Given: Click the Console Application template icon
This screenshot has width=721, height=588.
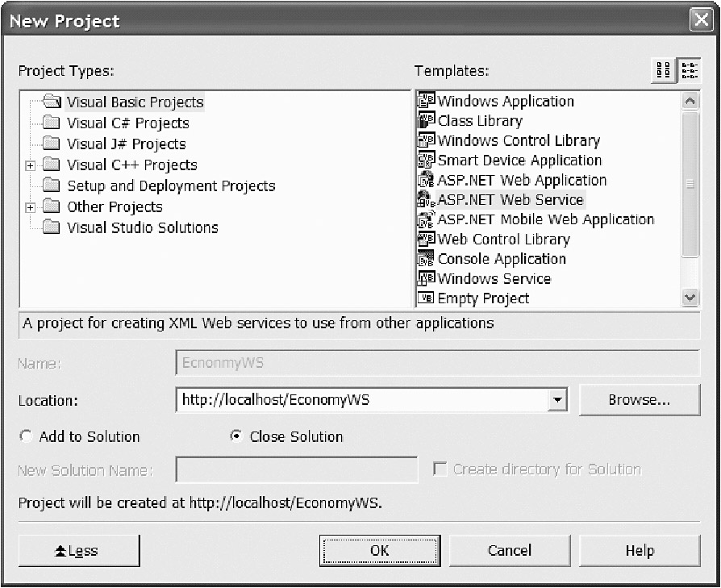Looking at the screenshot, I should (426, 259).
